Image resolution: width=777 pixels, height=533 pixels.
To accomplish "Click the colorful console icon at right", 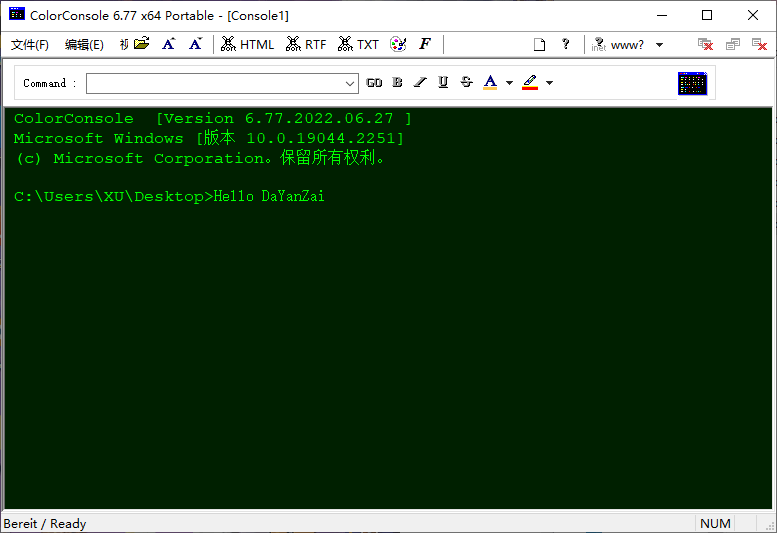I will pyautogui.click(x=692, y=83).
